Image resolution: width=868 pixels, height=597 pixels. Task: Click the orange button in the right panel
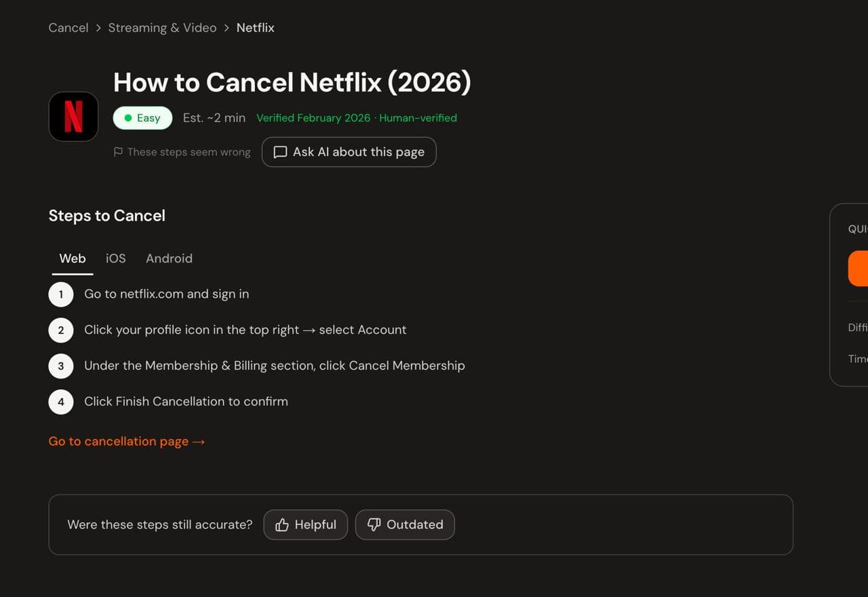859,268
